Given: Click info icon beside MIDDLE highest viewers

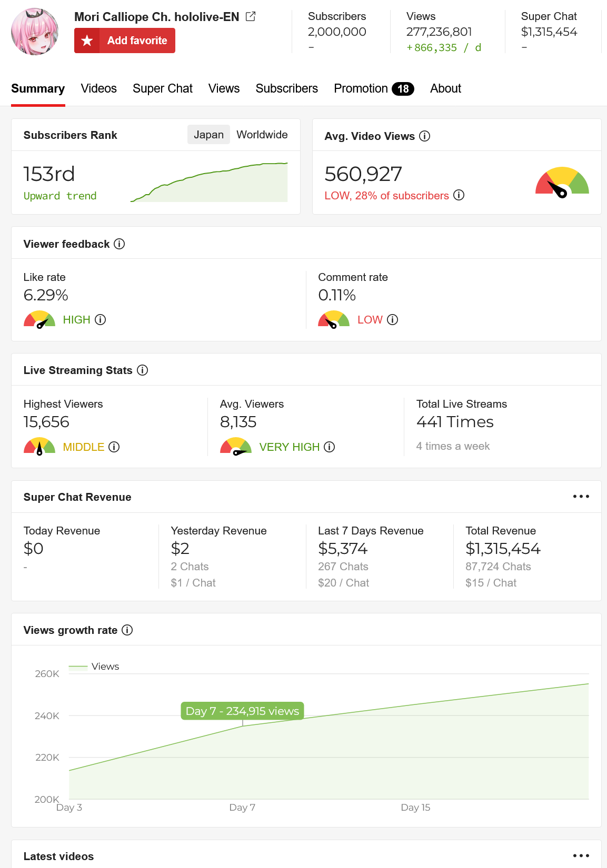Looking at the screenshot, I should [x=114, y=447].
